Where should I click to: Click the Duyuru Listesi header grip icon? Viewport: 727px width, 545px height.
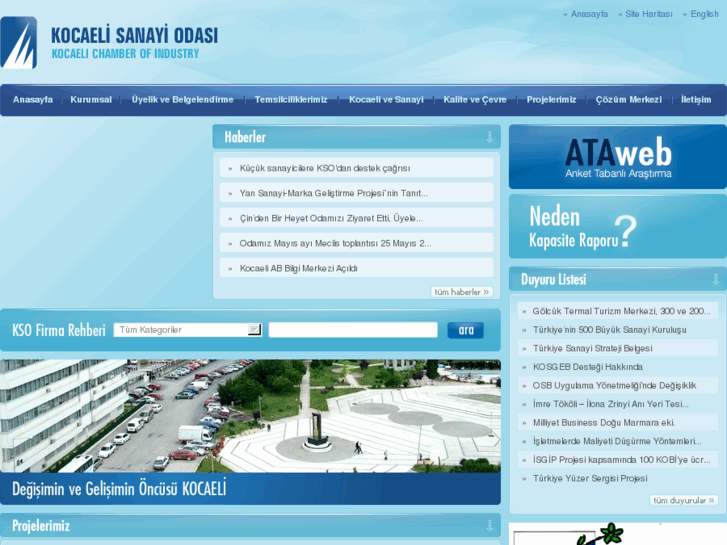click(715, 279)
